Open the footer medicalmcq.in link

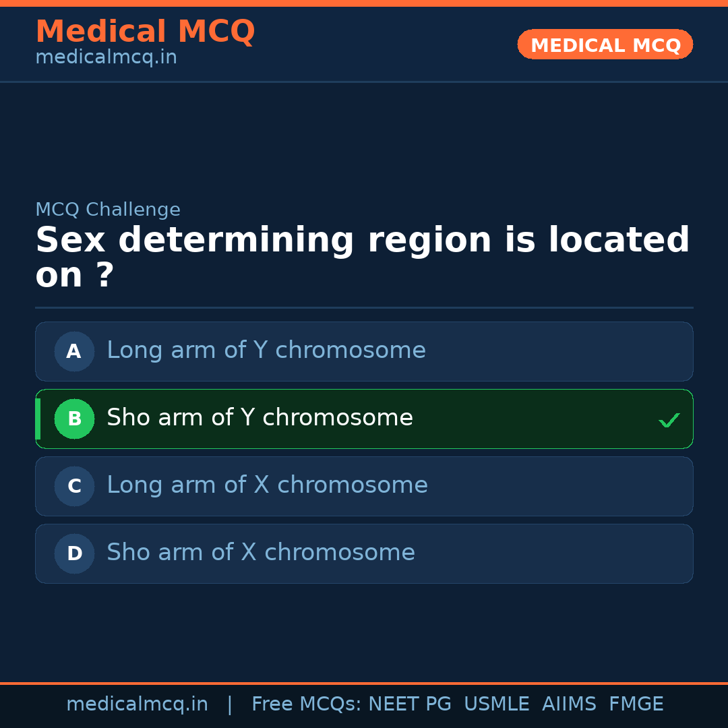[137, 704]
